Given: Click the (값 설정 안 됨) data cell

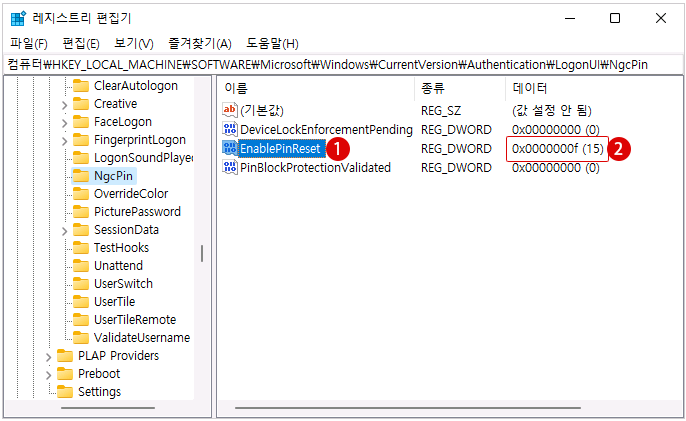Looking at the screenshot, I should (x=551, y=110).
